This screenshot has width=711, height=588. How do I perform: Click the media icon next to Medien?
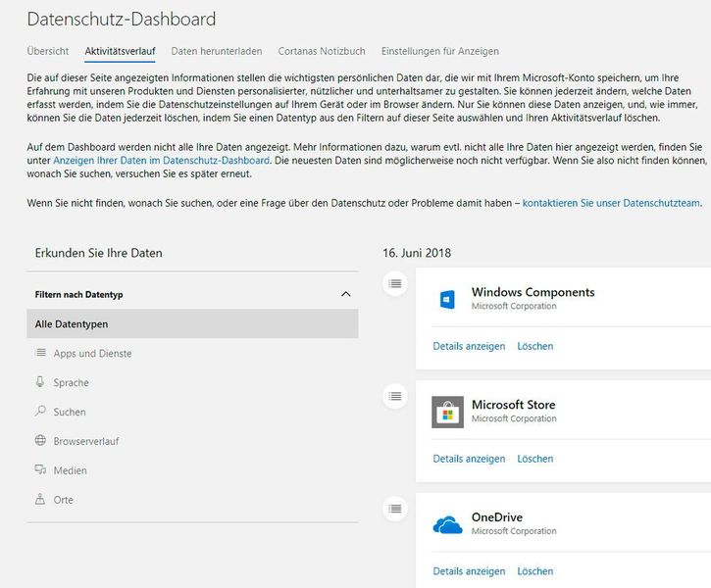(40, 469)
